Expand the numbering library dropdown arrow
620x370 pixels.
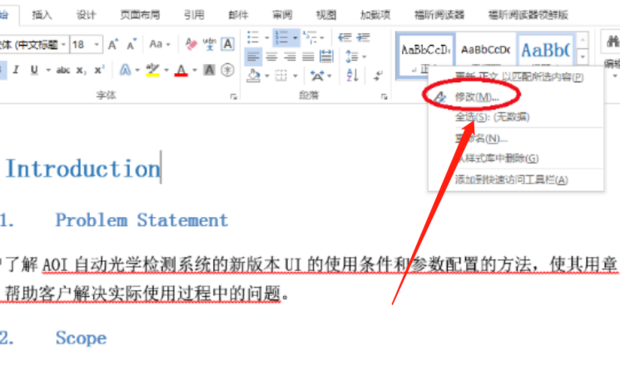295,38
